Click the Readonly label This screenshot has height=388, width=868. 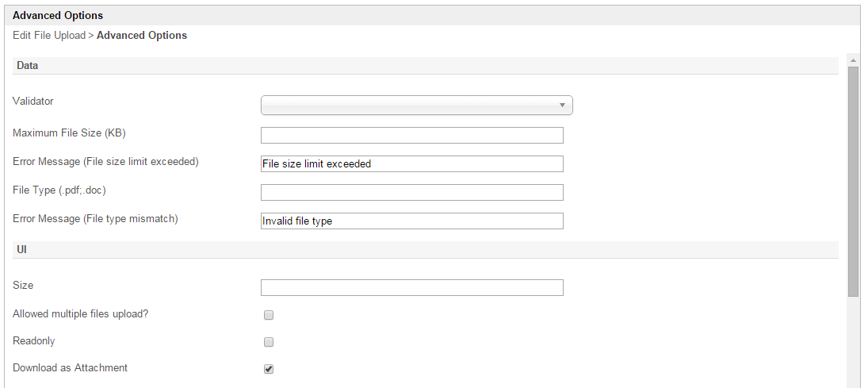[x=34, y=340]
